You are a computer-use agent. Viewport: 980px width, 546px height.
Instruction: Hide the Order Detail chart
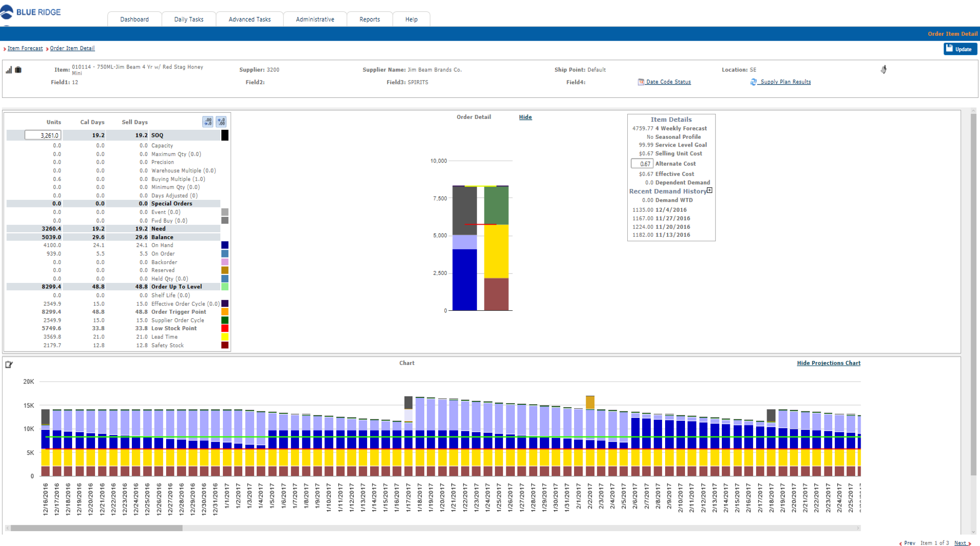(x=525, y=117)
